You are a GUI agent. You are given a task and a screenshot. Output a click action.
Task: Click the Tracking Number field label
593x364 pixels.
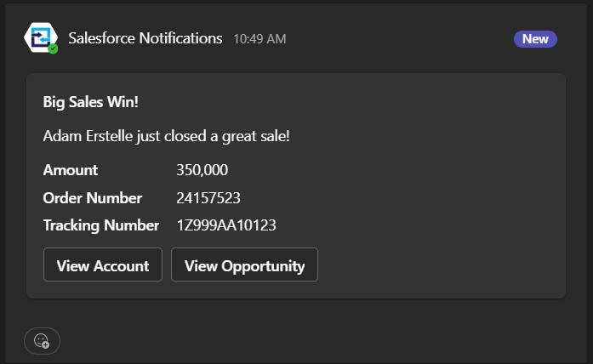coord(101,225)
